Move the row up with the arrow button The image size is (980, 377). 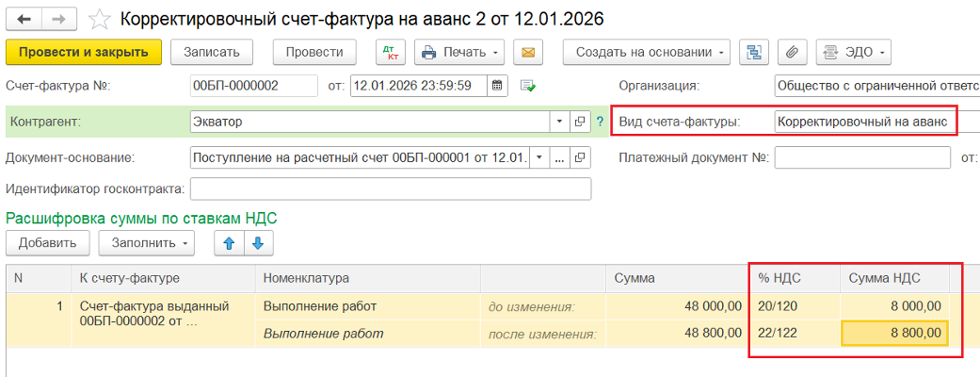(x=228, y=243)
